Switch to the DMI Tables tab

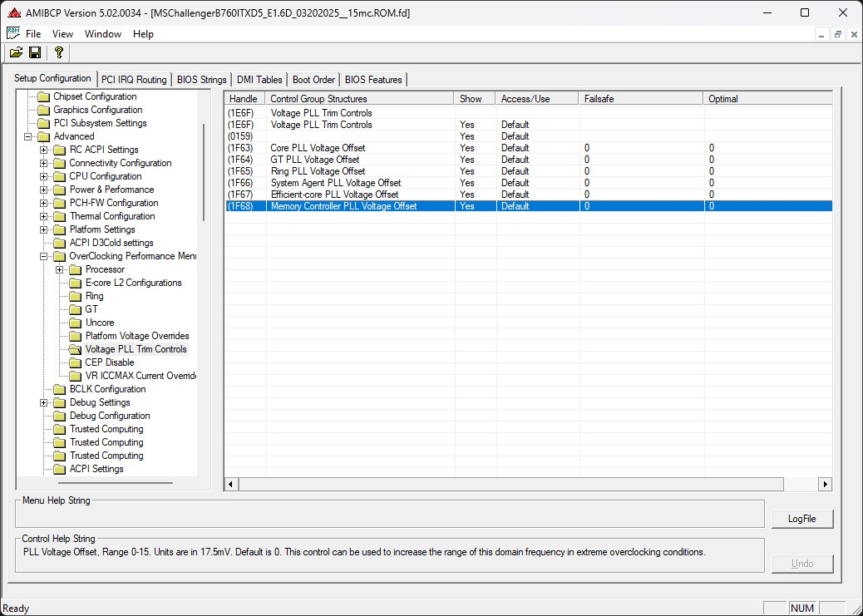259,80
